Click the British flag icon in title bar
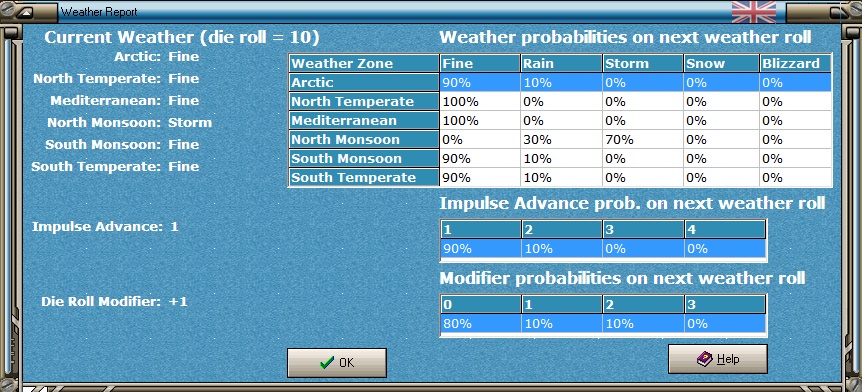This screenshot has width=862, height=392. 754,12
